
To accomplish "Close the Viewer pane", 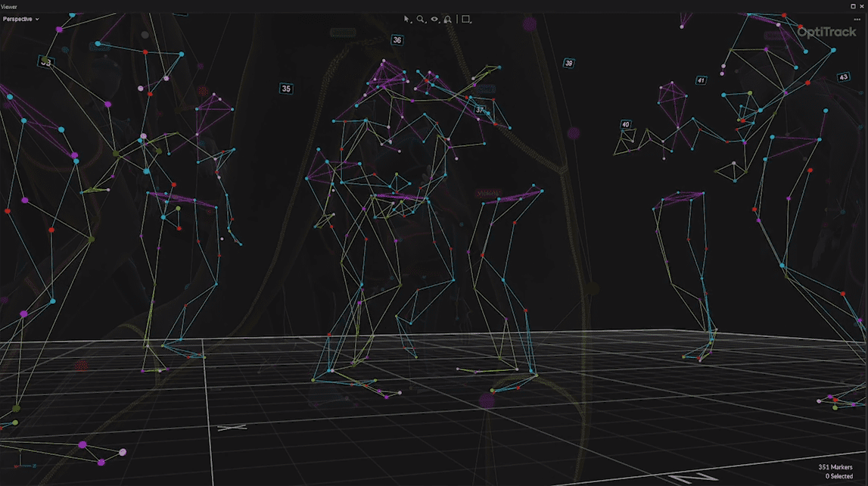I will (862, 6).
